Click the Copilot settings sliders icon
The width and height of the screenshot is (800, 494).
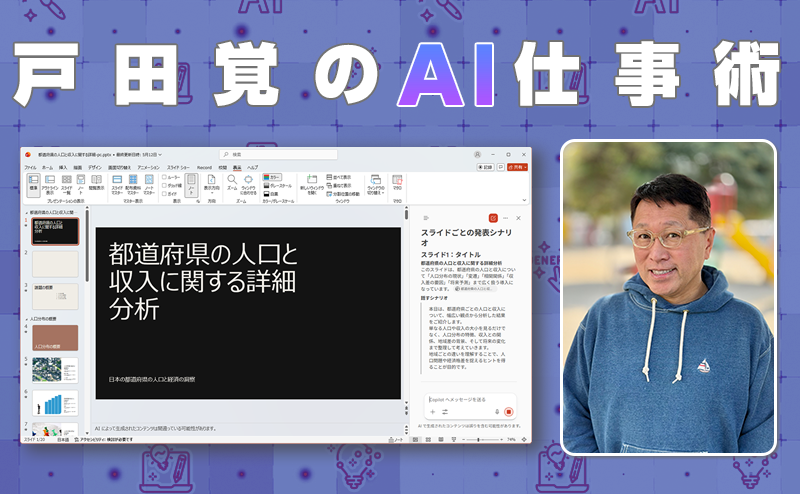[x=445, y=412]
